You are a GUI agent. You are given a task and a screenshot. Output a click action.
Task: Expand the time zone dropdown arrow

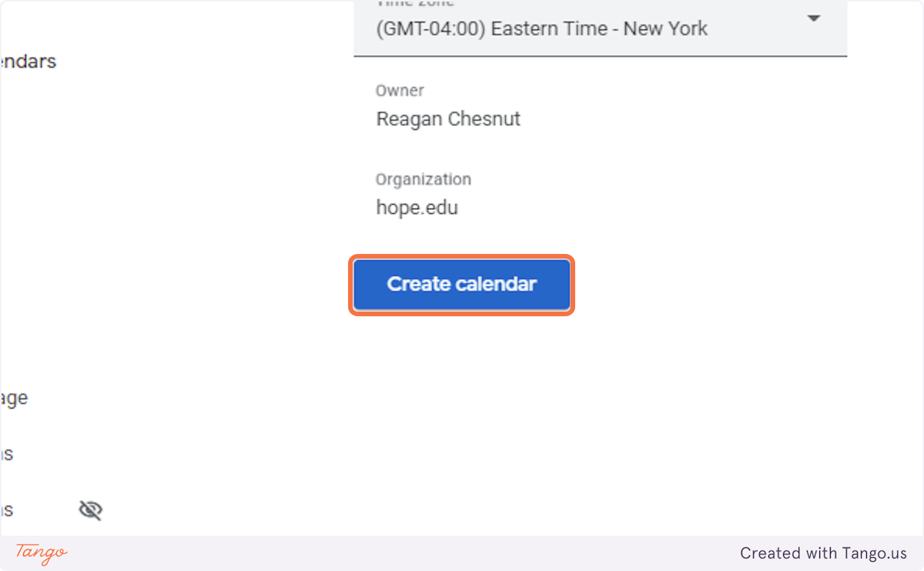point(814,18)
